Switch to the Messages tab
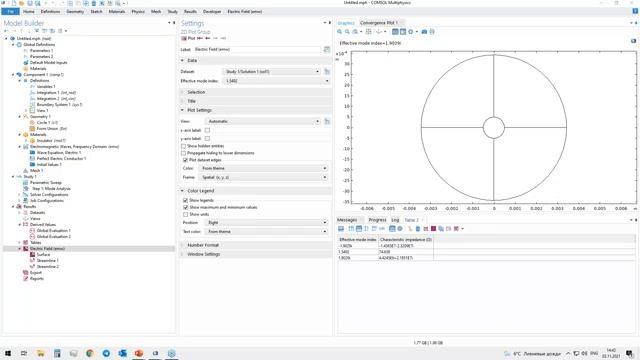 (x=347, y=220)
